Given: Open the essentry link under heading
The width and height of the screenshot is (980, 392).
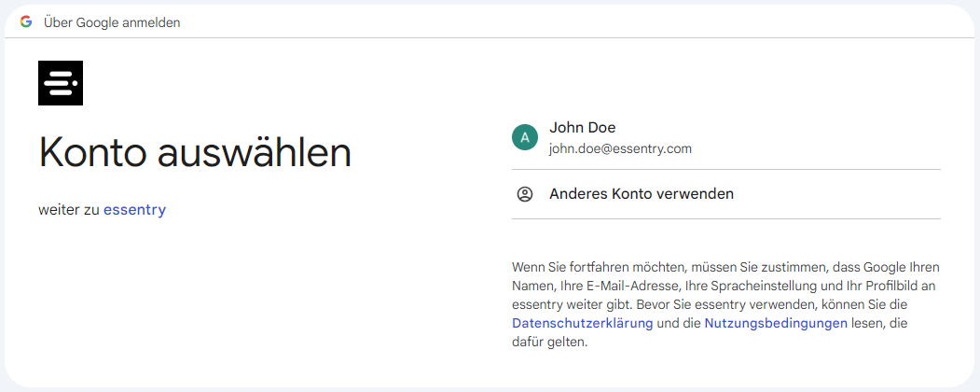Looking at the screenshot, I should (x=135, y=210).
